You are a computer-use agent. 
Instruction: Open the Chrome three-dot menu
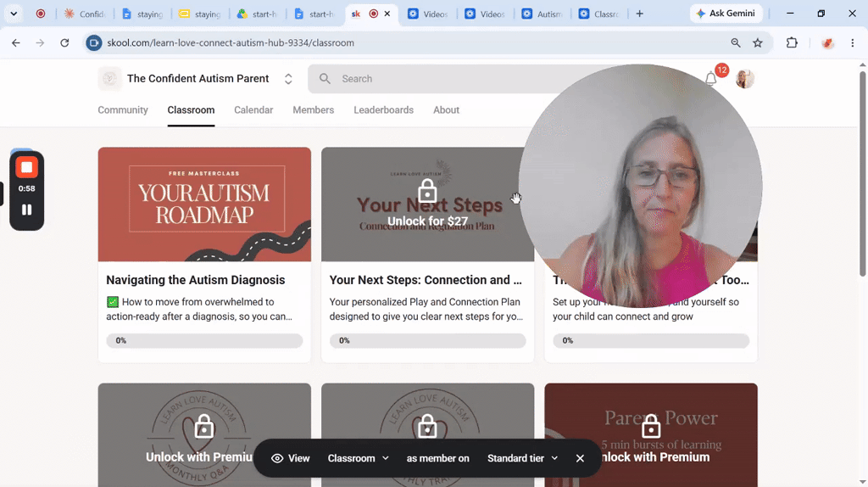[853, 42]
